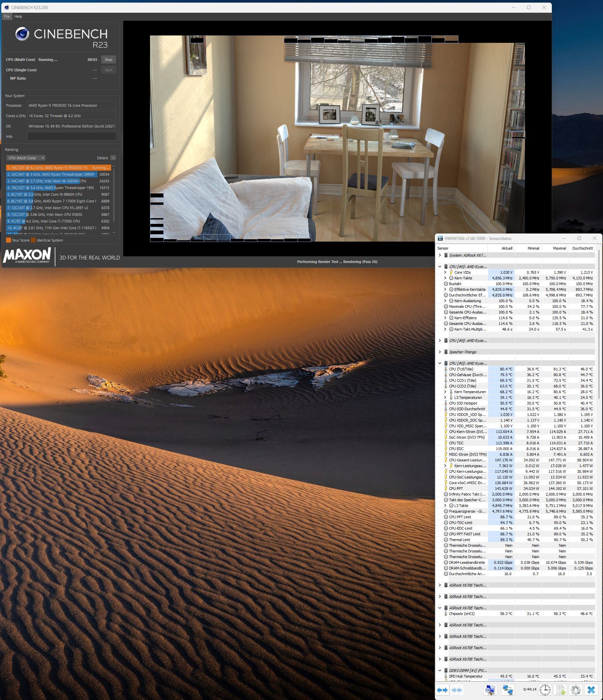The image size is (603, 700).
Task: Click Start for the CPU (Single Core) test
Action: click(x=108, y=70)
